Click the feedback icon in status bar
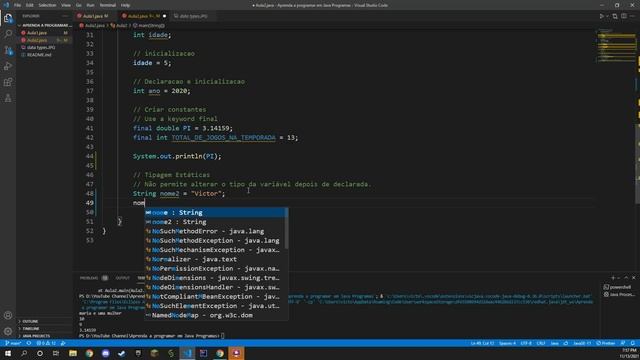The image size is (640, 360). 623,343
